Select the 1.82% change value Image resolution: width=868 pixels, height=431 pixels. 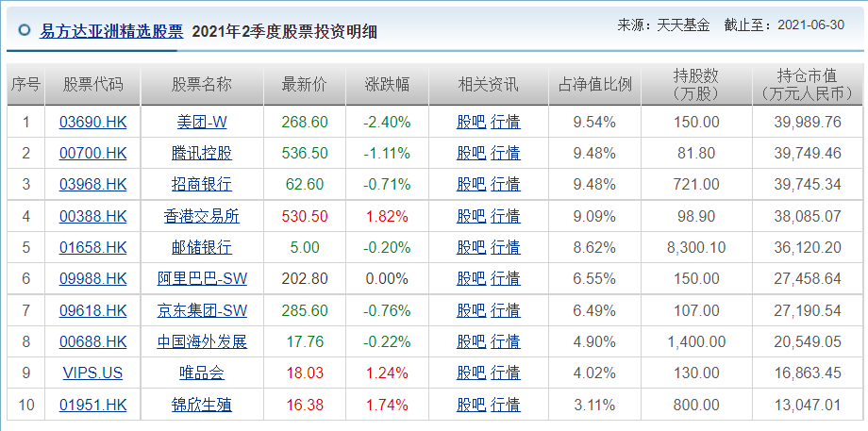(387, 216)
